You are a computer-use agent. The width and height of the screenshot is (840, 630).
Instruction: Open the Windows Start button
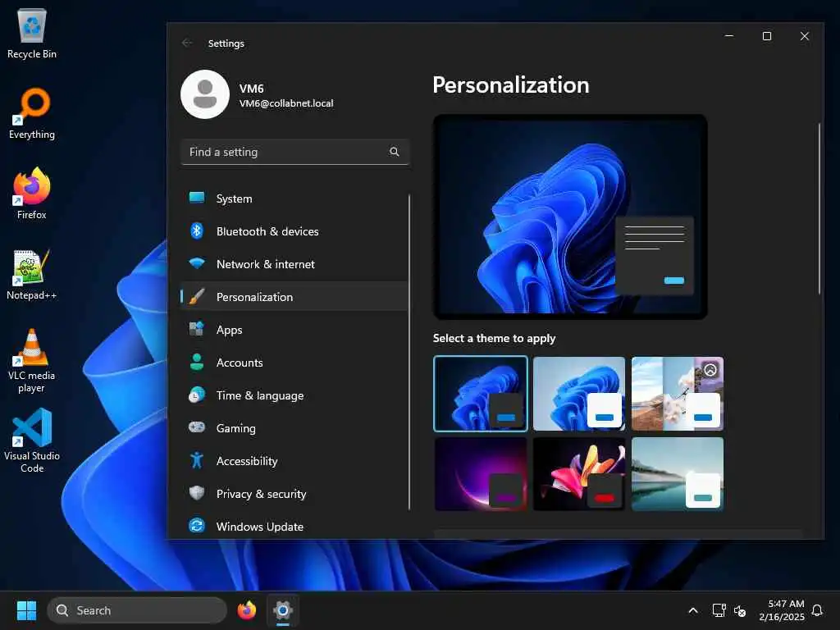click(x=26, y=610)
